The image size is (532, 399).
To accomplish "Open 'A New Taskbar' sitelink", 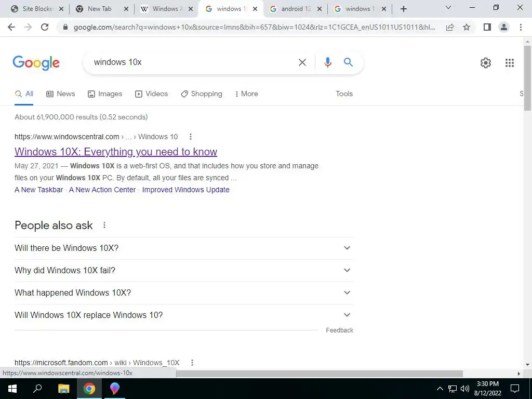I will point(38,190).
